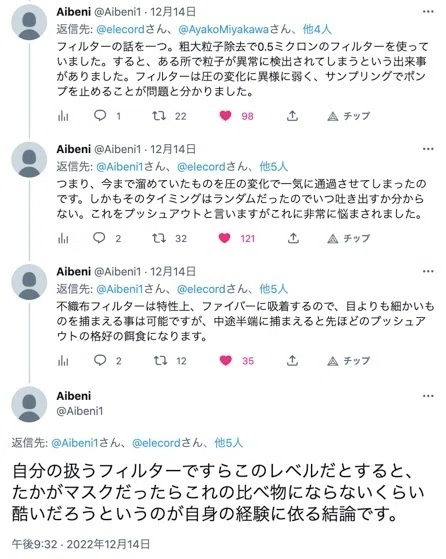Share the first tweet via share icon
446x559 pixels.
tap(292, 116)
